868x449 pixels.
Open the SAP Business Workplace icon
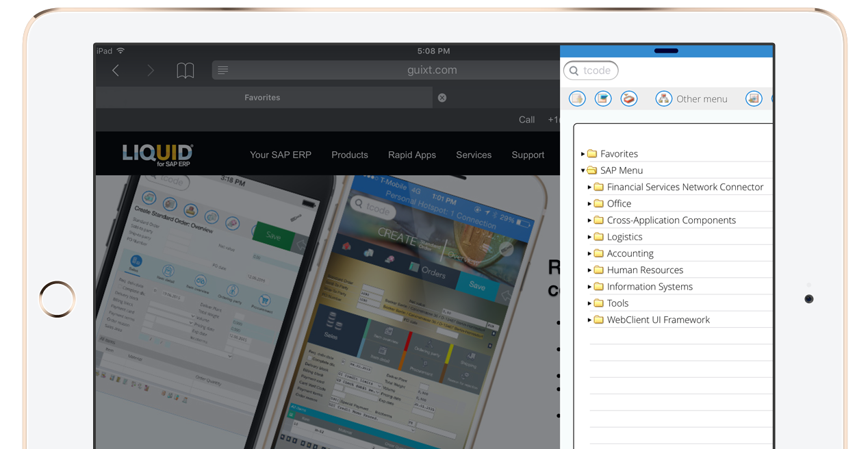pyautogui.click(x=629, y=99)
